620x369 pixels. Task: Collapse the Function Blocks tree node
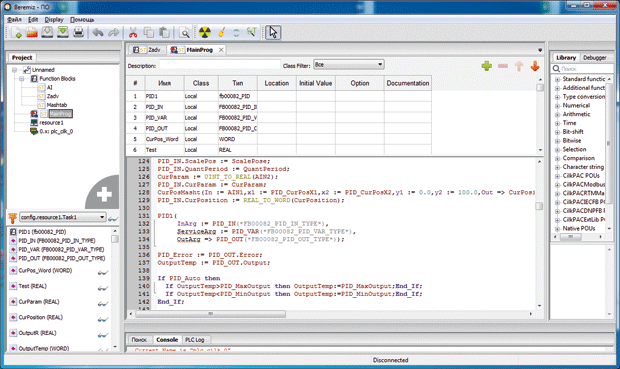pos(22,79)
